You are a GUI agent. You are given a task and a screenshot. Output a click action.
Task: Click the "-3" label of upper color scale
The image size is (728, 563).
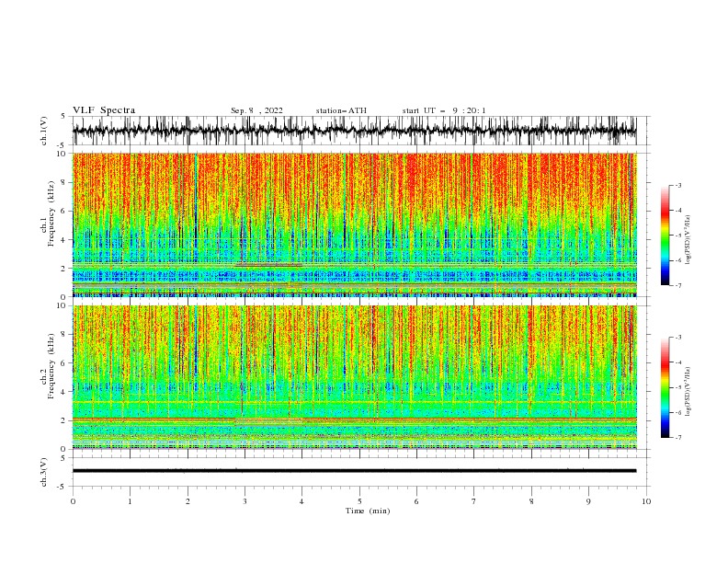[x=678, y=185]
